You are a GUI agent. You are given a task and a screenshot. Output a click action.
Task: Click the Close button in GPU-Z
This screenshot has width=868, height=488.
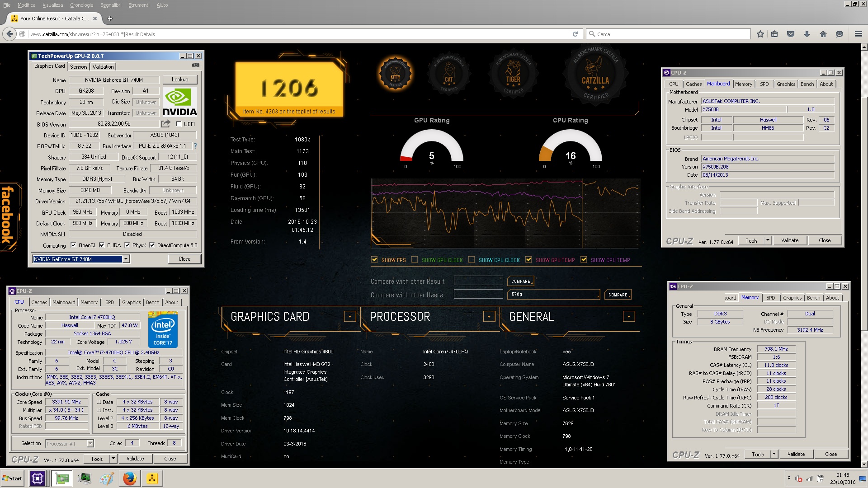coord(184,259)
